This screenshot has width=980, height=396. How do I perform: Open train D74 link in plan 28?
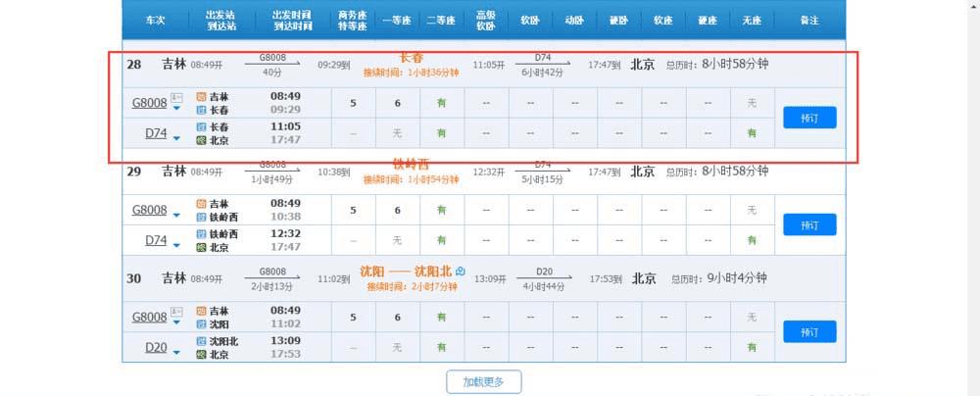point(156,133)
